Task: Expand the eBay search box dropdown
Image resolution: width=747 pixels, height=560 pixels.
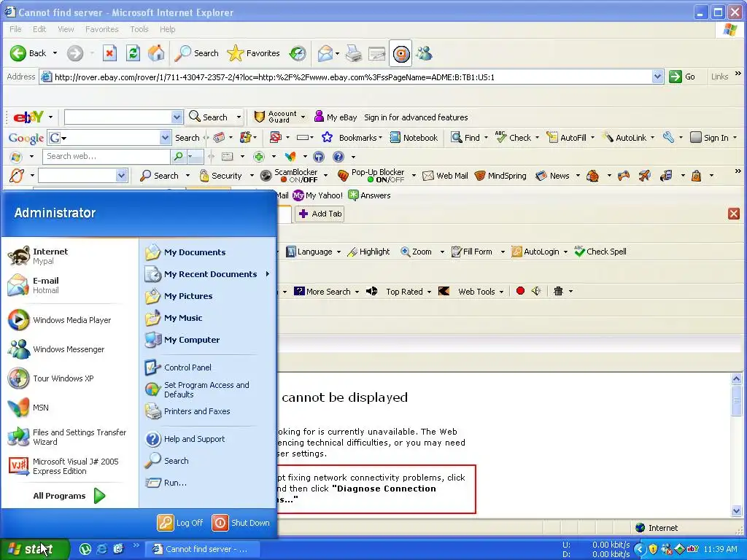Action: (x=177, y=117)
